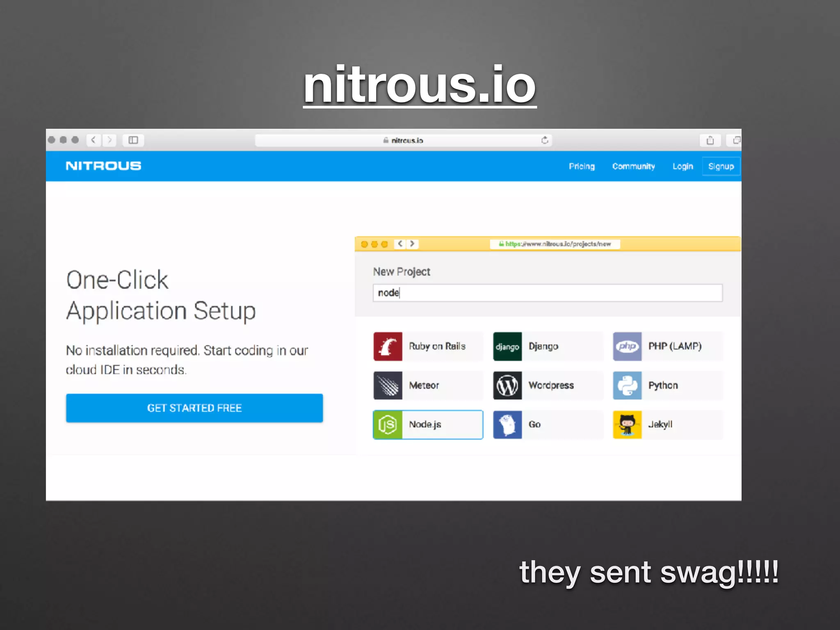
Task: Focus the New Project text field
Action: pyautogui.click(x=547, y=293)
